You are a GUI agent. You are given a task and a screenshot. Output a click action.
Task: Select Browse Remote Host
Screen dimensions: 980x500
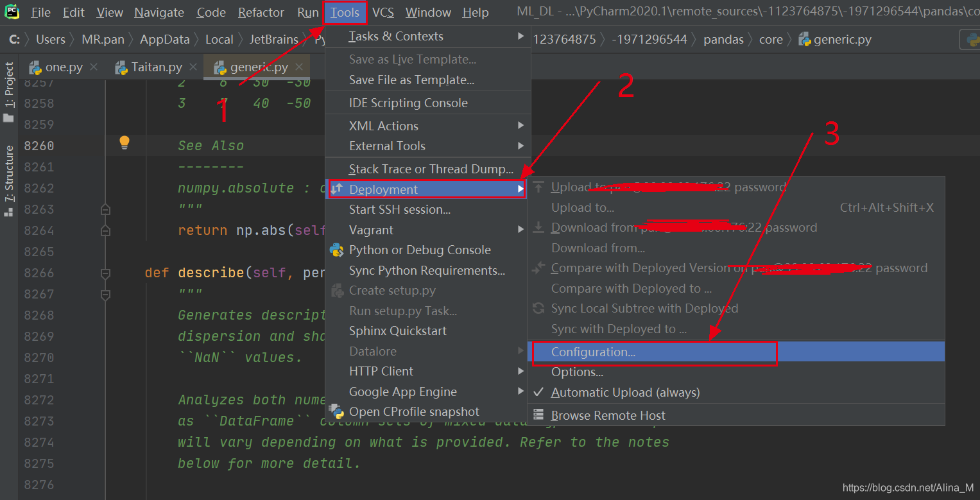736,415
